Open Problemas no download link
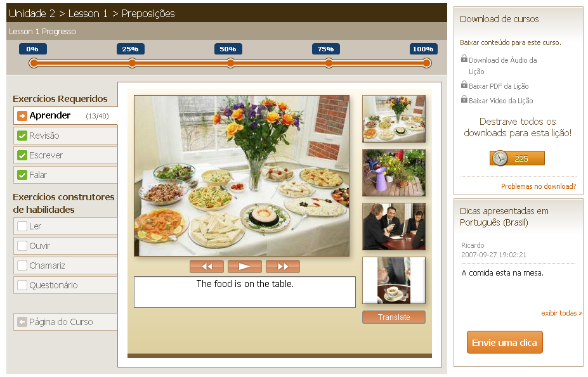 click(x=538, y=186)
